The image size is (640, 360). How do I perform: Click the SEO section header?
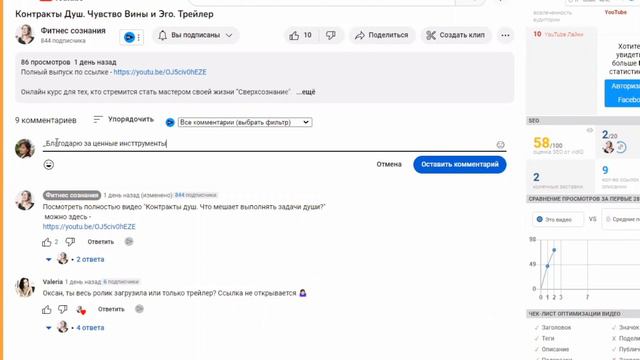(x=583, y=121)
